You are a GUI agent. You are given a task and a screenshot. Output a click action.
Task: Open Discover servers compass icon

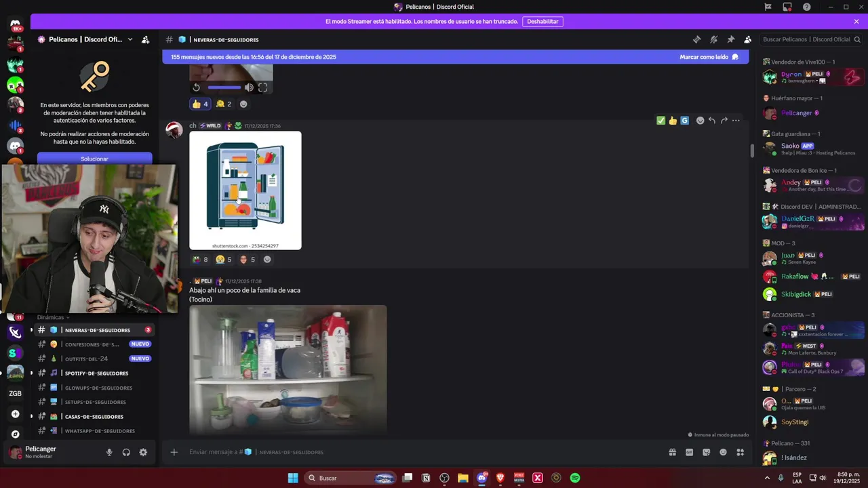(15, 434)
